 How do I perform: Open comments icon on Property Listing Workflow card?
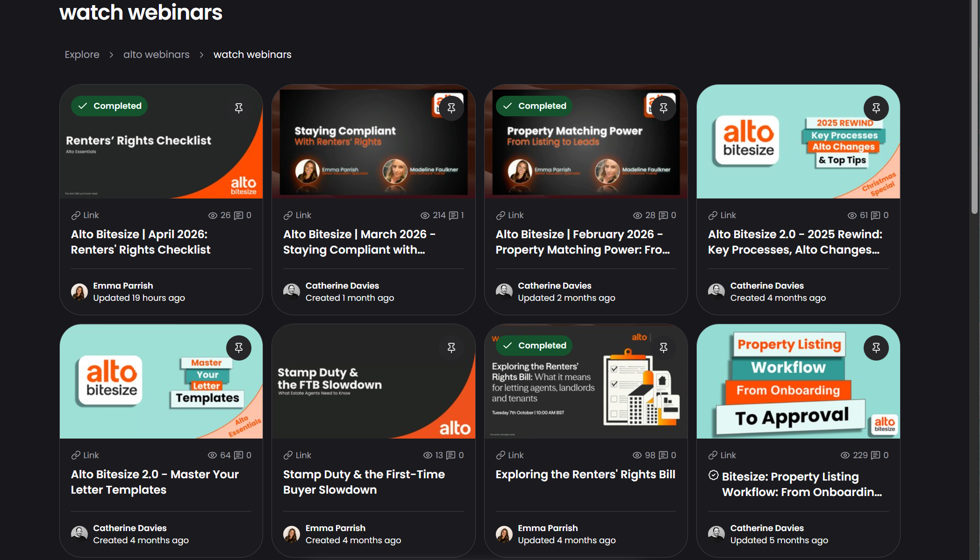tap(876, 455)
